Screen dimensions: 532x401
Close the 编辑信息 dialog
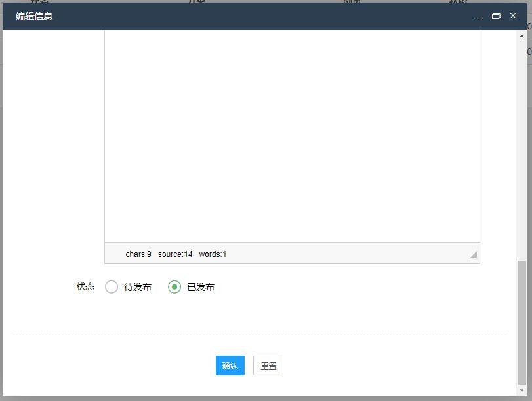click(513, 16)
